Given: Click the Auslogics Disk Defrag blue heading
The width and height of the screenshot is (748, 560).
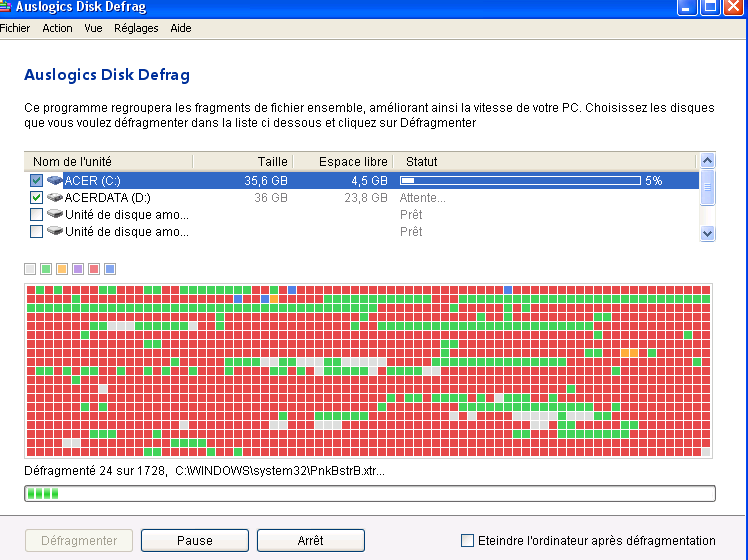Looking at the screenshot, I should pyautogui.click(x=107, y=75).
